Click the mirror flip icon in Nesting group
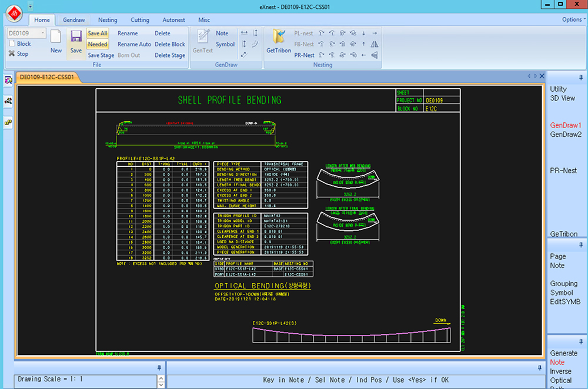The height and width of the screenshot is (389, 588). pos(375,44)
